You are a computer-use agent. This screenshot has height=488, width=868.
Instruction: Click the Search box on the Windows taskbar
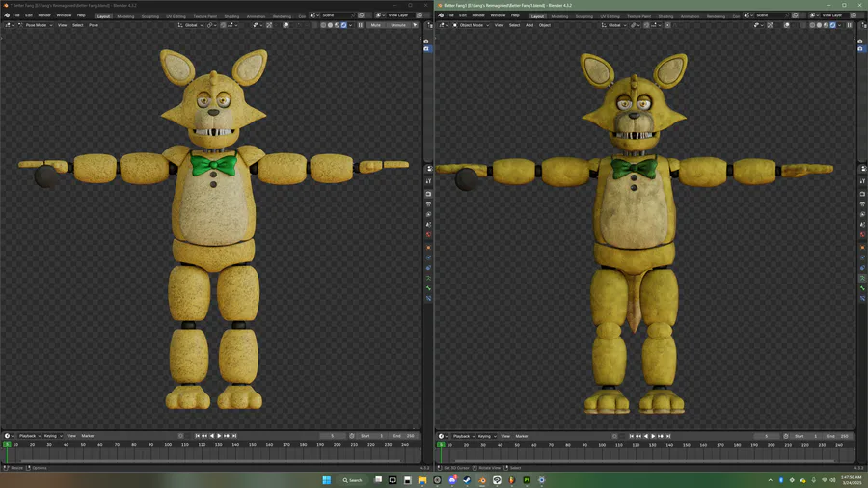pos(352,480)
